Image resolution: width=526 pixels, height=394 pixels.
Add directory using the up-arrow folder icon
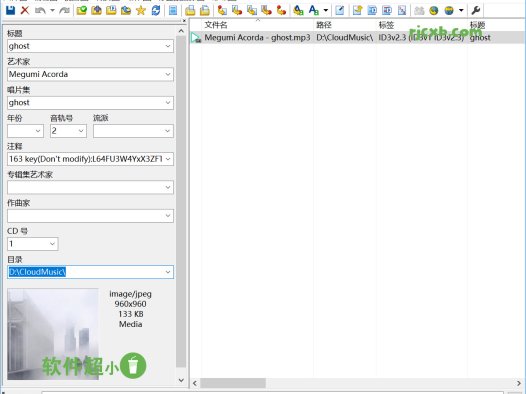coord(96,10)
